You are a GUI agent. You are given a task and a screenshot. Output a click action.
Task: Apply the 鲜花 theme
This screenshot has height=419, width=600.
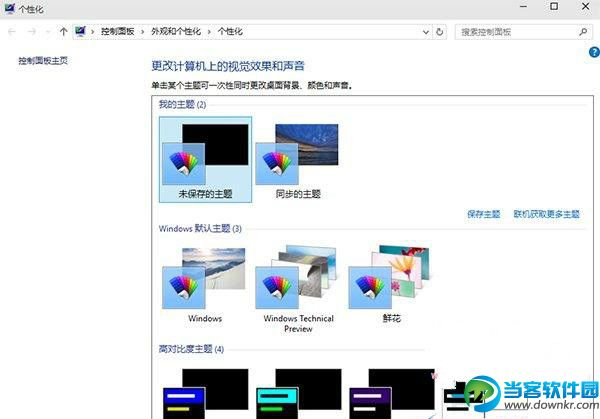click(391, 285)
